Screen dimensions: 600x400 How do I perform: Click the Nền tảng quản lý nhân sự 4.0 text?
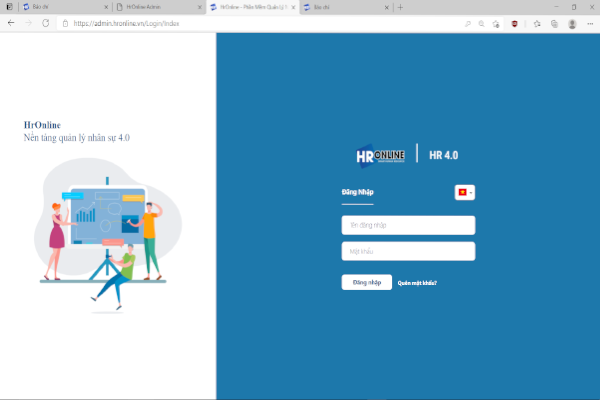pyautogui.click(x=77, y=138)
